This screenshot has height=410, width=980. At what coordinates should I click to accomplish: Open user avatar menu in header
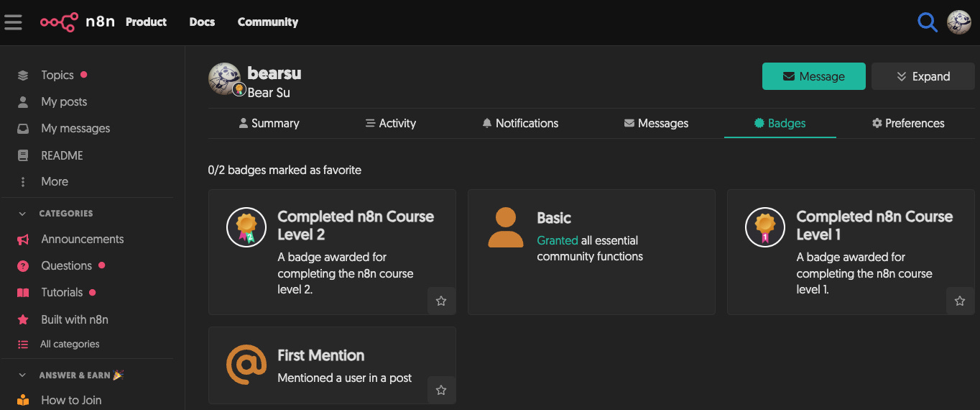pyautogui.click(x=959, y=22)
